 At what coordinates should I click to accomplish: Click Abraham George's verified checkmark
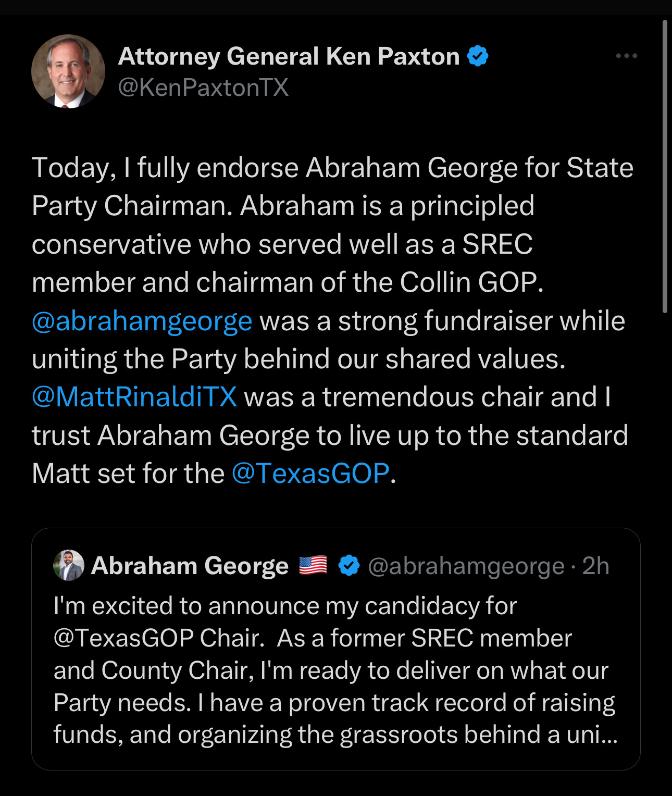pyautogui.click(x=348, y=564)
